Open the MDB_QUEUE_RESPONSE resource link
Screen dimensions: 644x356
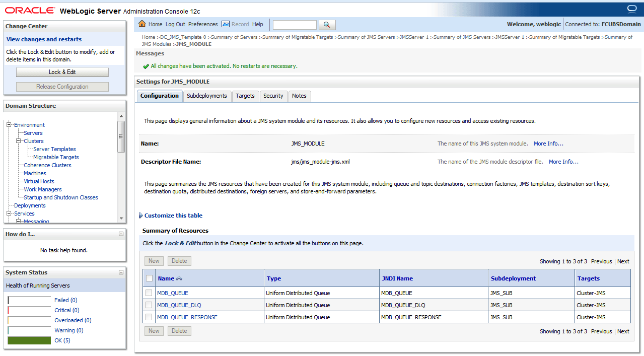(x=187, y=317)
